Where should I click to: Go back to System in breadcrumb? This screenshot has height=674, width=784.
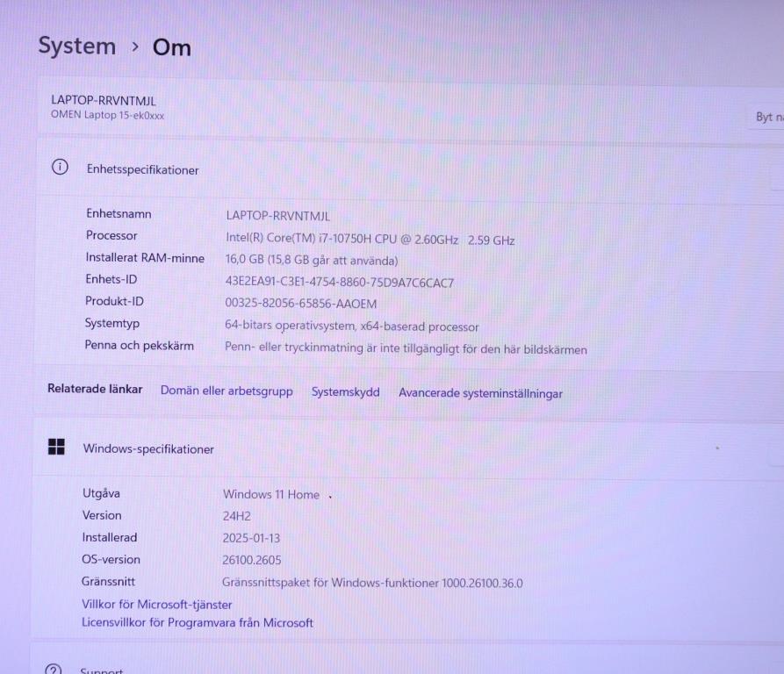(x=77, y=46)
